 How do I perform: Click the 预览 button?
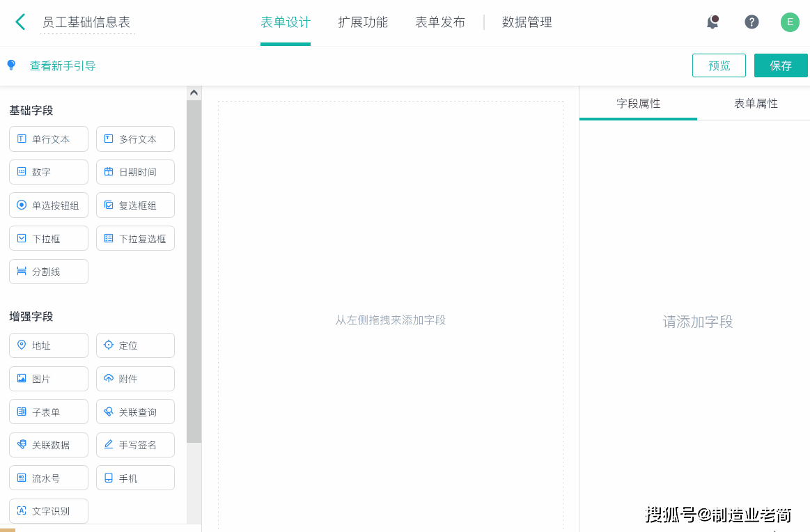(719, 65)
